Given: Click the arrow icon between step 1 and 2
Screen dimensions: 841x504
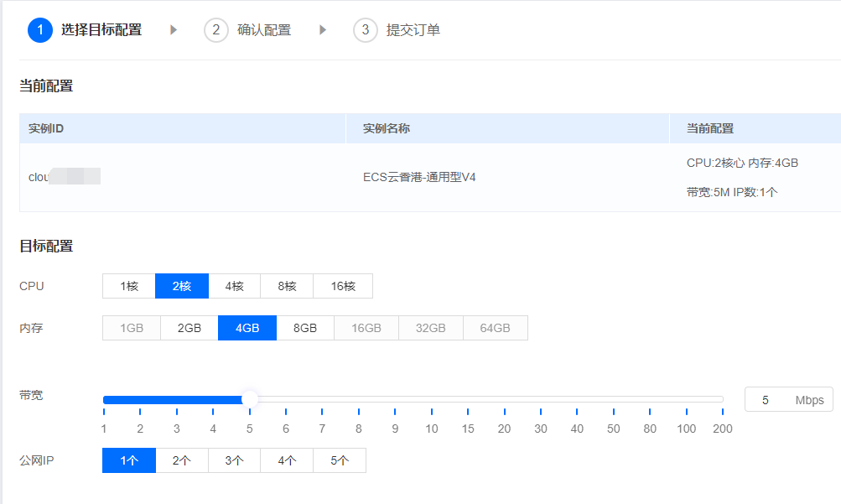Looking at the screenshot, I should point(174,29).
